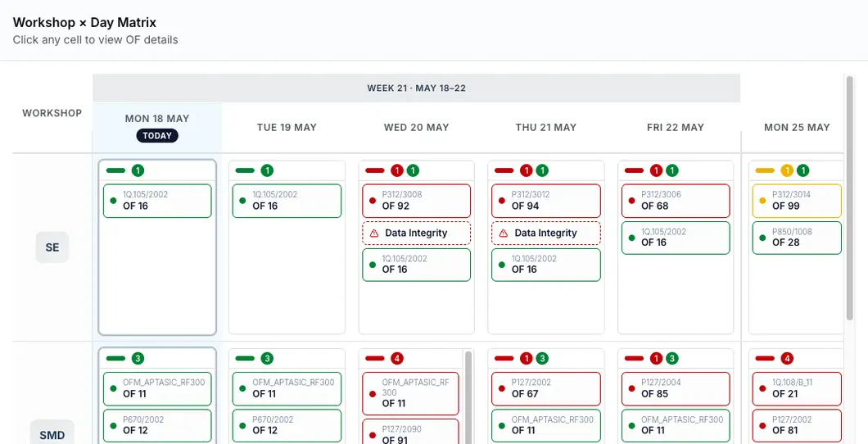Click green status bar in SE Monday 18 May cell

pyautogui.click(x=115, y=170)
